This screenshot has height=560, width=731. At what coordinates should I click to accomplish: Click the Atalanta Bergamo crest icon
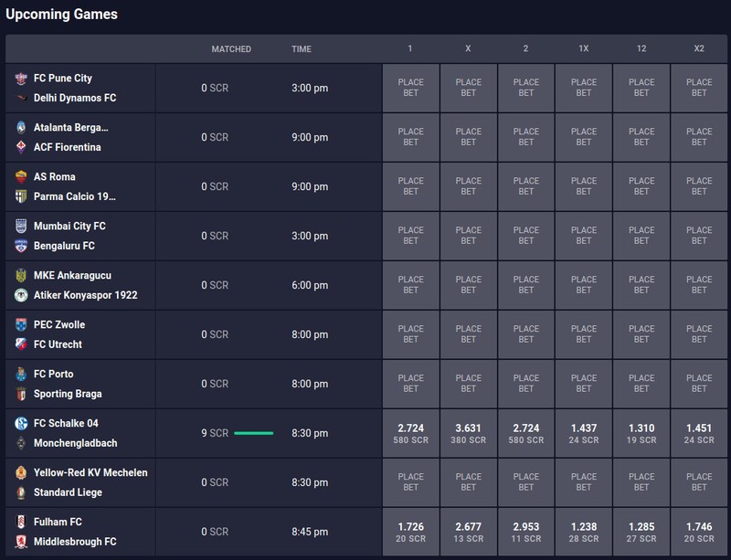pos(21,128)
